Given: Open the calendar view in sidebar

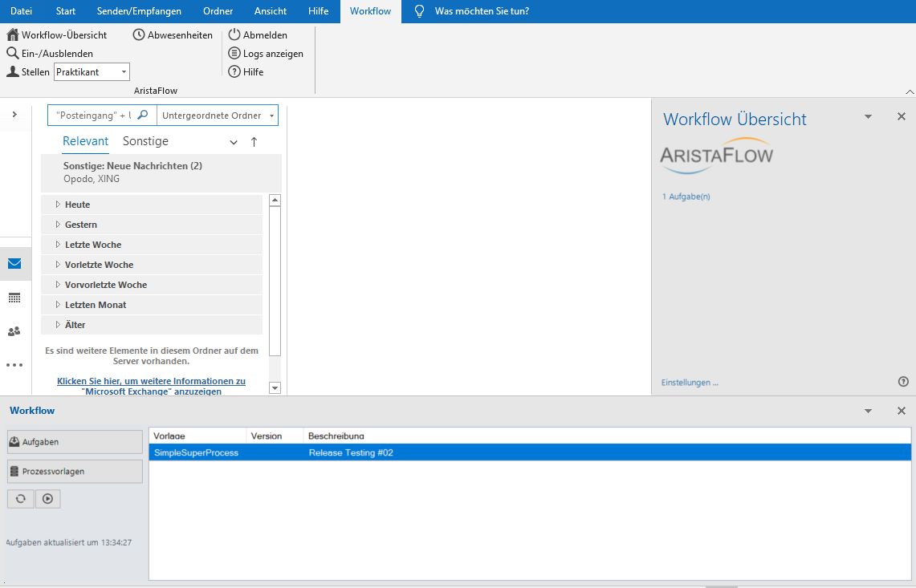Looking at the screenshot, I should pos(14,298).
